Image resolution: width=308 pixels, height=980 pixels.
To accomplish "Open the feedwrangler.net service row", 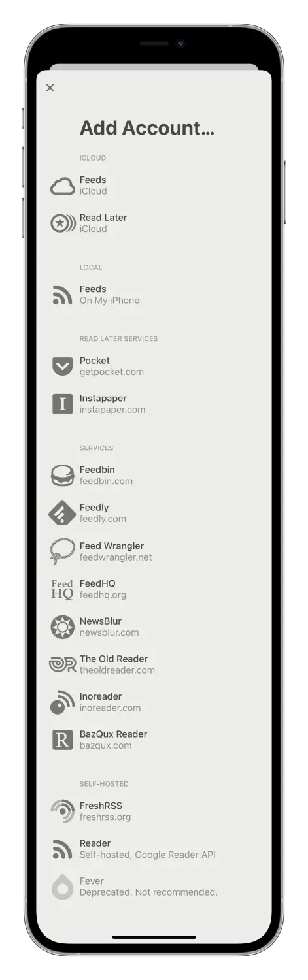I will [154, 551].
